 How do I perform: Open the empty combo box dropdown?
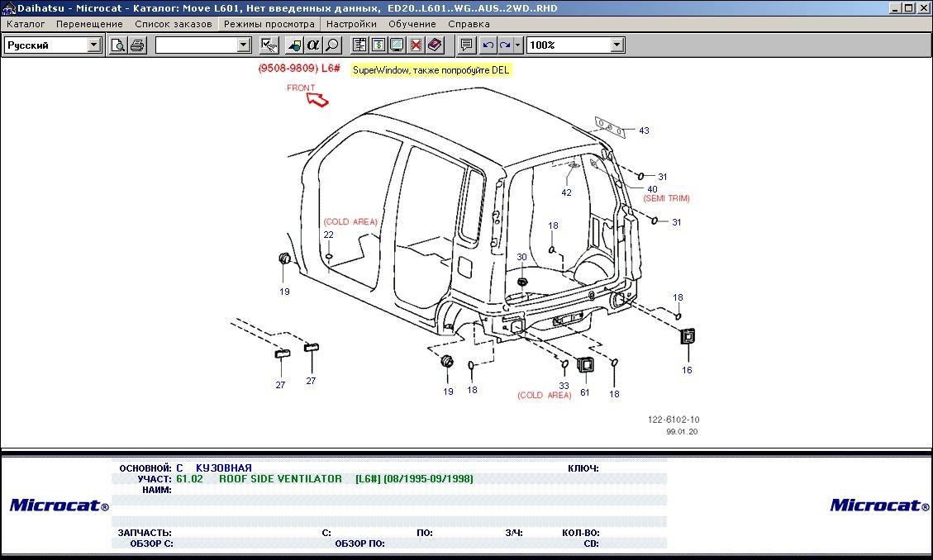pyautogui.click(x=243, y=45)
